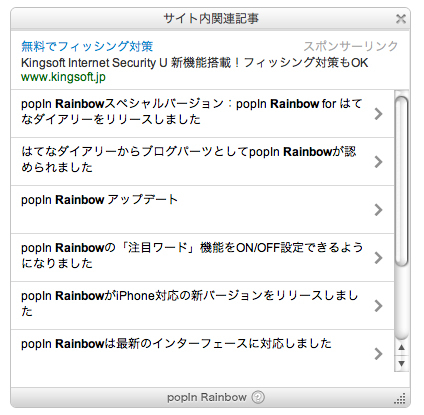The width and height of the screenshot is (424, 415).
Task: Click the scrollbar down arrow
Action: 401,363
